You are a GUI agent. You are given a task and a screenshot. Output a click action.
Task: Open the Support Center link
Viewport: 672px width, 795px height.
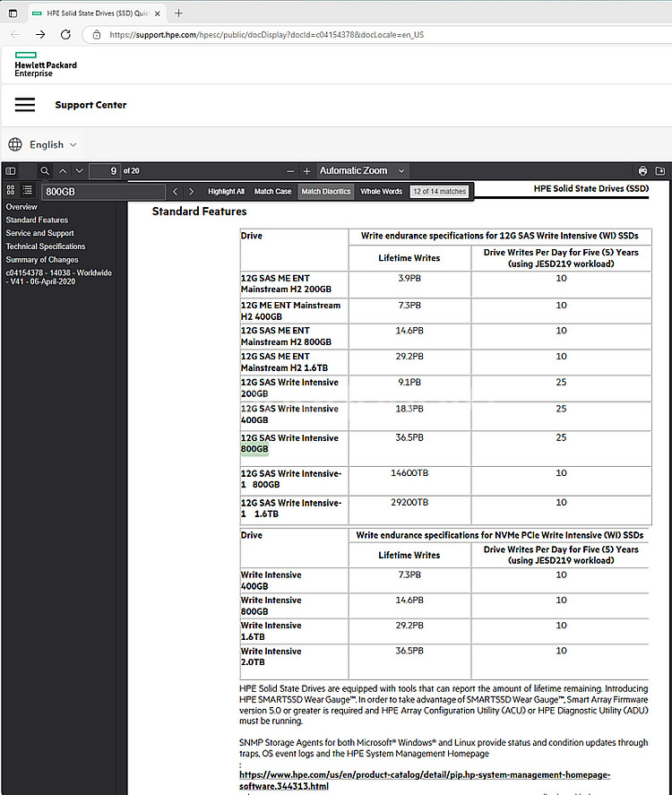click(x=90, y=105)
